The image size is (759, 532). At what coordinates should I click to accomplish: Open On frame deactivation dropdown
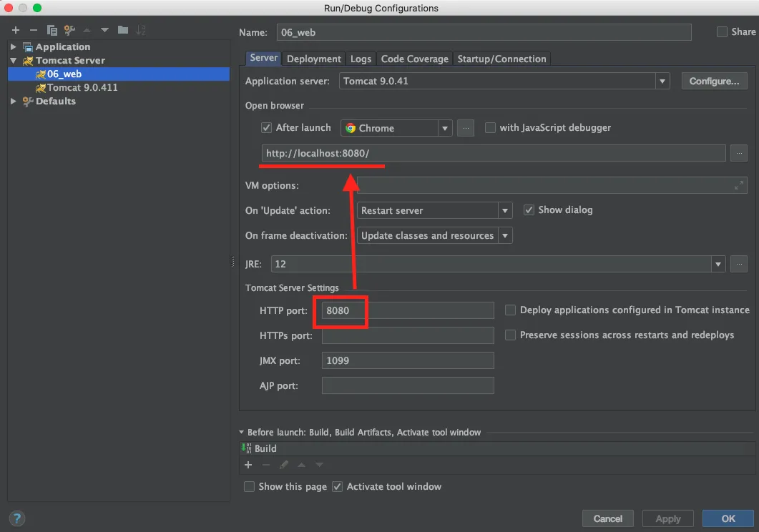[x=505, y=235]
